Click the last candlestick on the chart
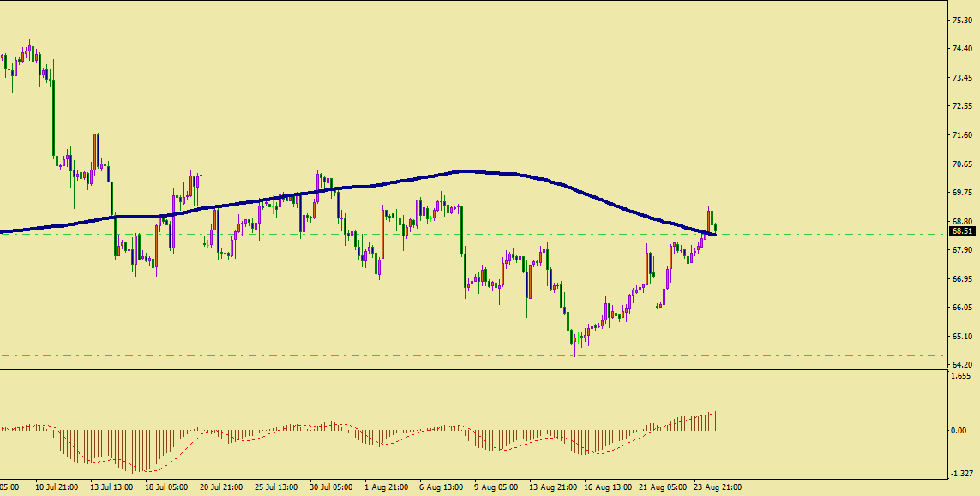 (714, 229)
